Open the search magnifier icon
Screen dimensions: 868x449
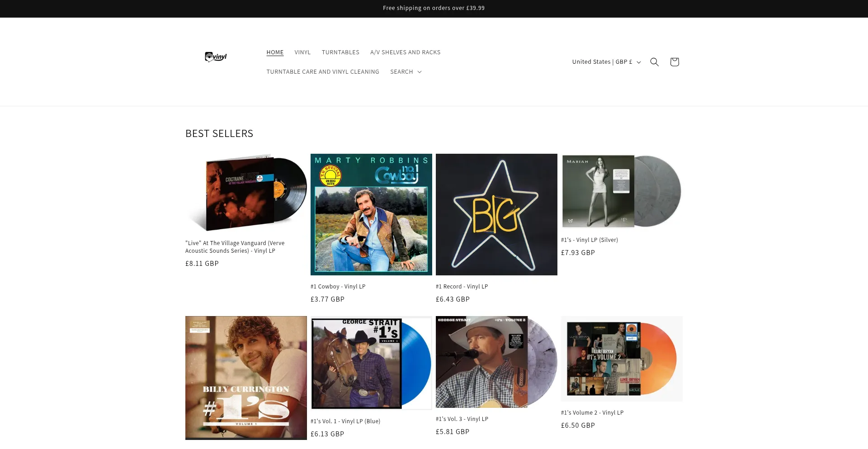click(654, 62)
